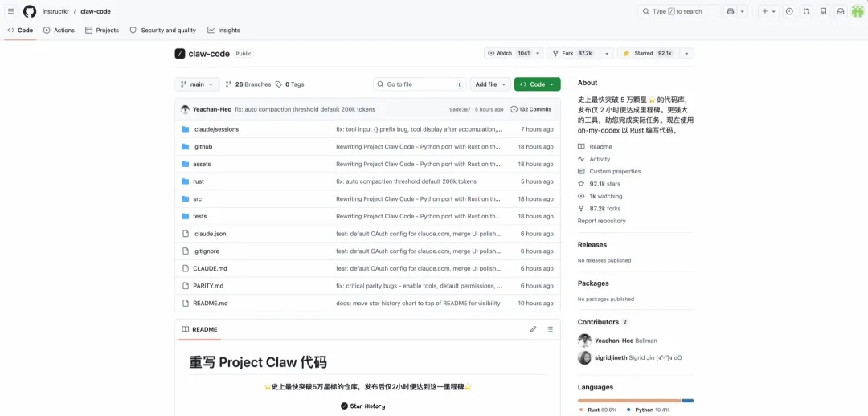Open the .gitignore file

point(206,251)
